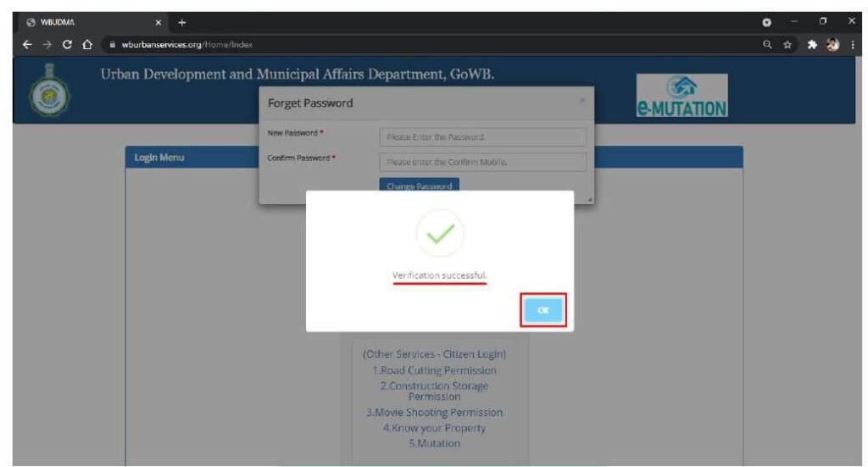This screenshot has height=467, width=868.
Task: Minimize the Chrome window
Action: [793, 21]
